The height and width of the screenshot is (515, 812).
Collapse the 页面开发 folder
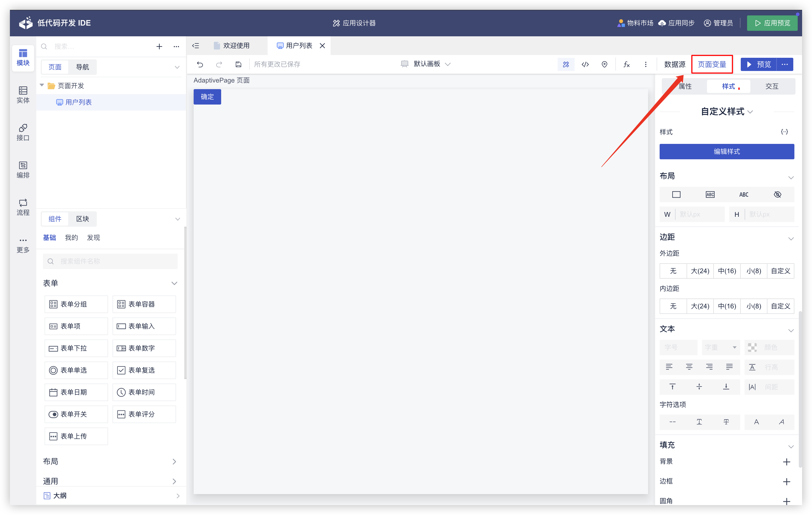[42, 85]
